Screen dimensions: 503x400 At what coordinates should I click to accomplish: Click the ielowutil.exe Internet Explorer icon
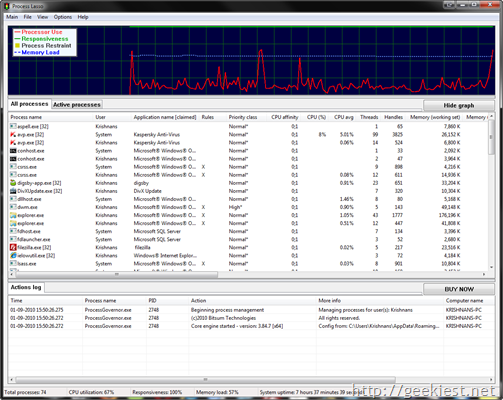point(13,255)
